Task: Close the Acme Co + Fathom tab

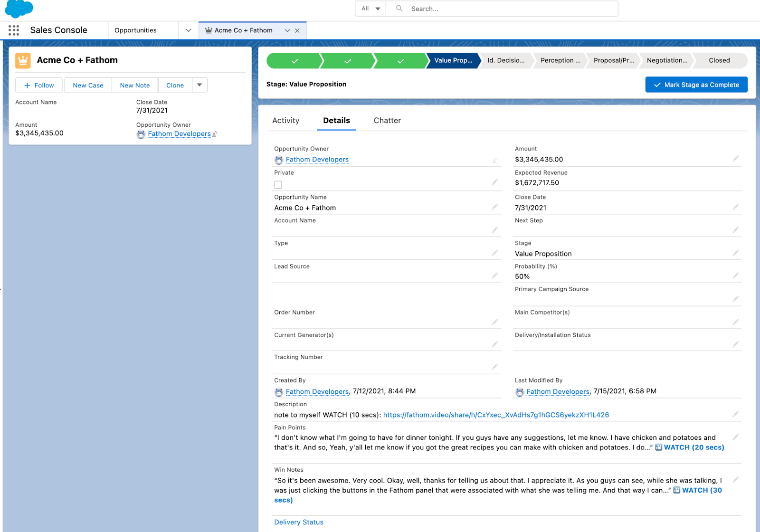Action: coord(297,30)
